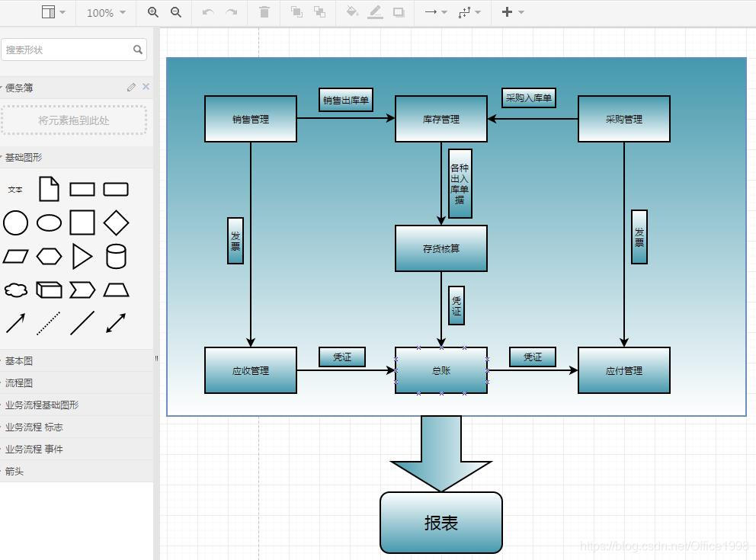Viewport: 756px width, 560px height.
Task: Select the 报表 rounded box
Action: coord(441,523)
